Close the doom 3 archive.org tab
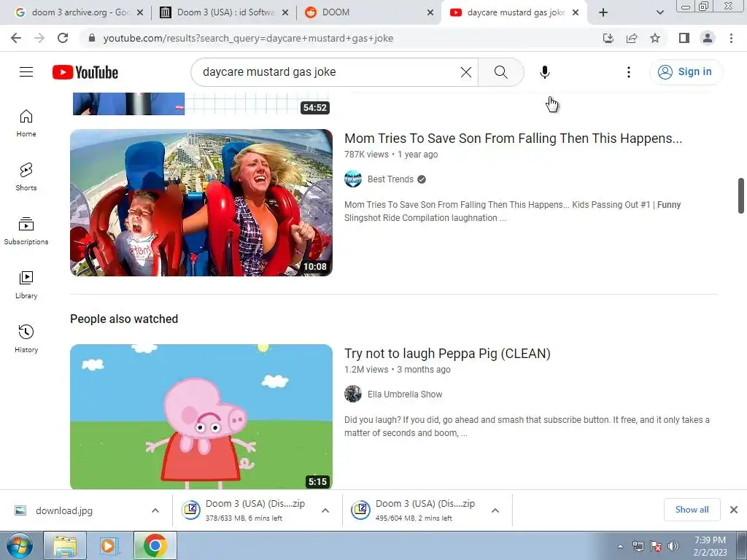The height and width of the screenshot is (560, 747). pyautogui.click(x=140, y=12)
